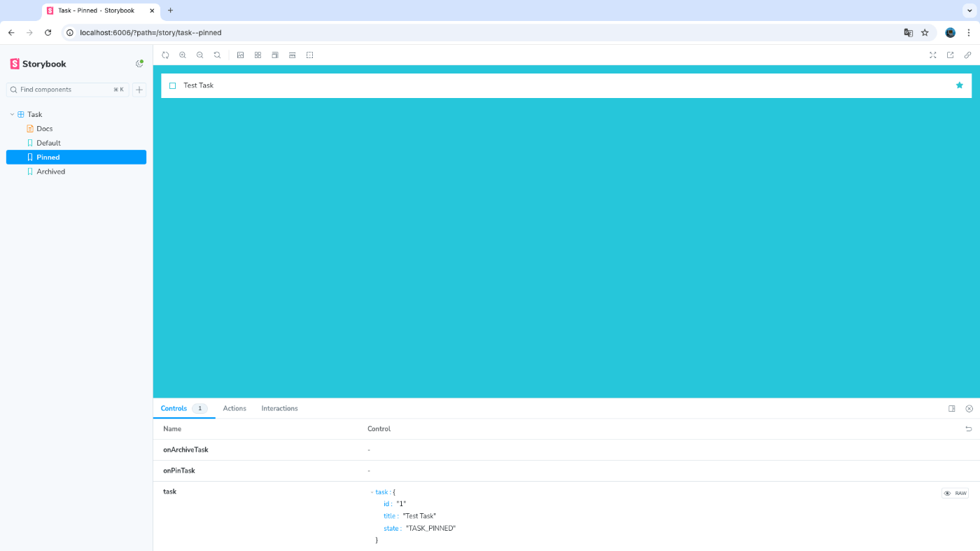980x551 pixels.
Task: Open a new browser tab
Action: coord(170,11)
